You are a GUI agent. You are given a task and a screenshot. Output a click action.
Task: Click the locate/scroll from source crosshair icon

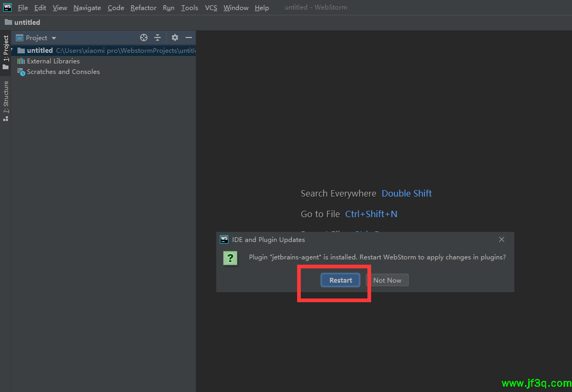pos(144,38)
